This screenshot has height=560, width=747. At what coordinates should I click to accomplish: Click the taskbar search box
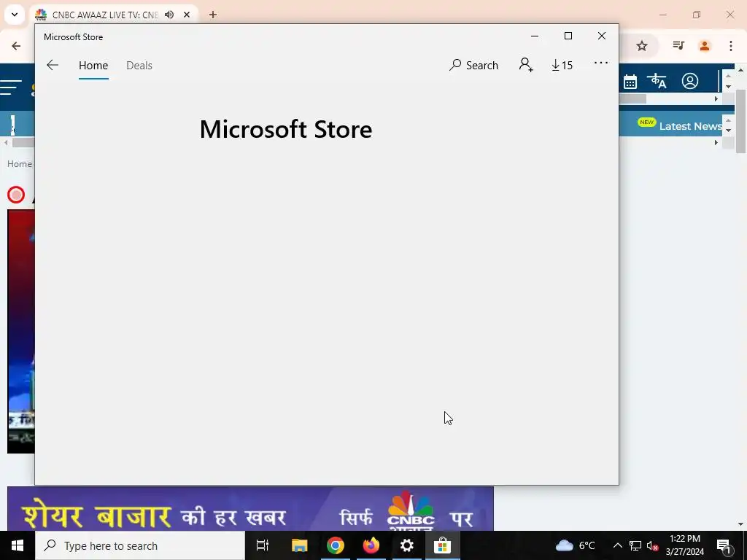tap(140, 545)
